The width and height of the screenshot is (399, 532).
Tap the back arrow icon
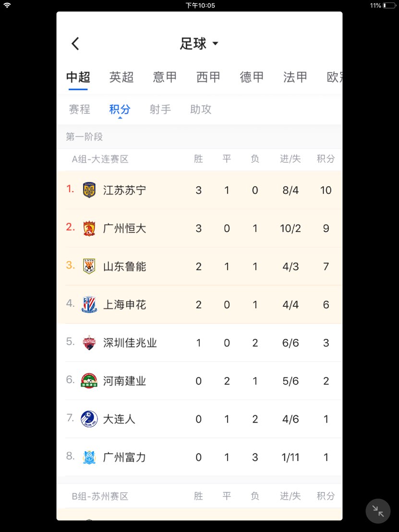tap(75, 44)
